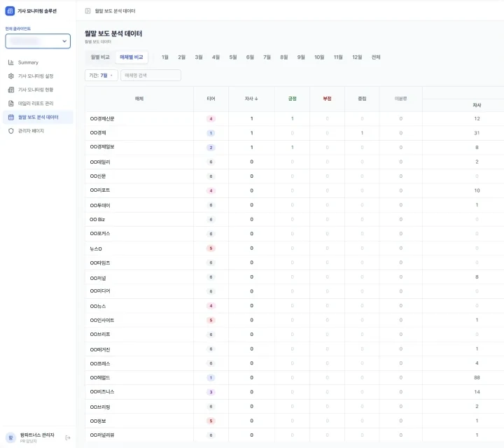Click tier badge 3 in OO비즈니스 row

[x=211, y=392]
